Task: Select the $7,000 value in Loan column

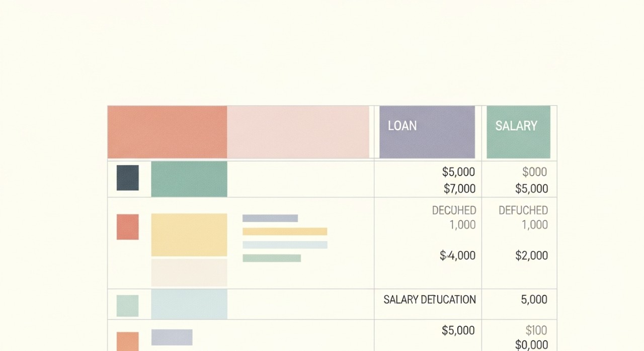Action: click(459, 189)
